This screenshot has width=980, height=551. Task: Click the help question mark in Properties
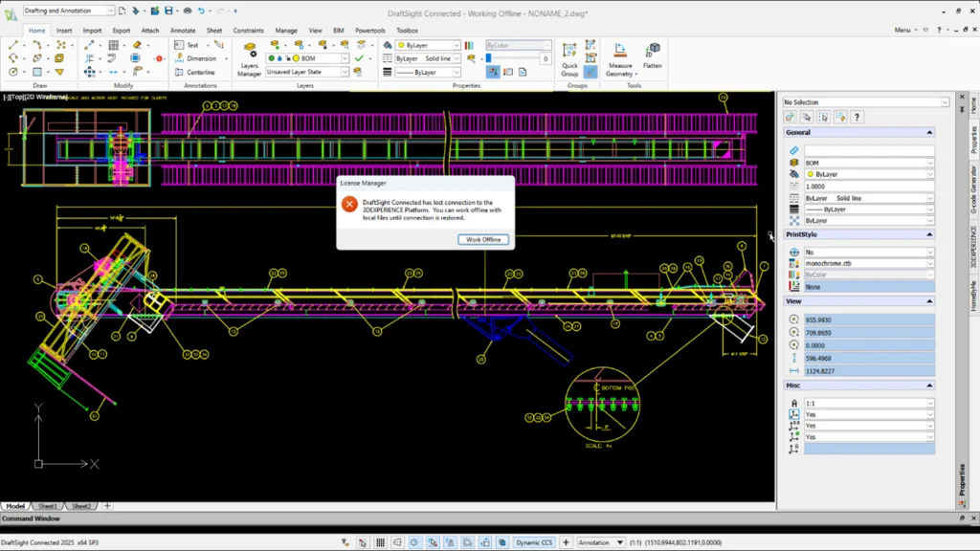[857, 117]
